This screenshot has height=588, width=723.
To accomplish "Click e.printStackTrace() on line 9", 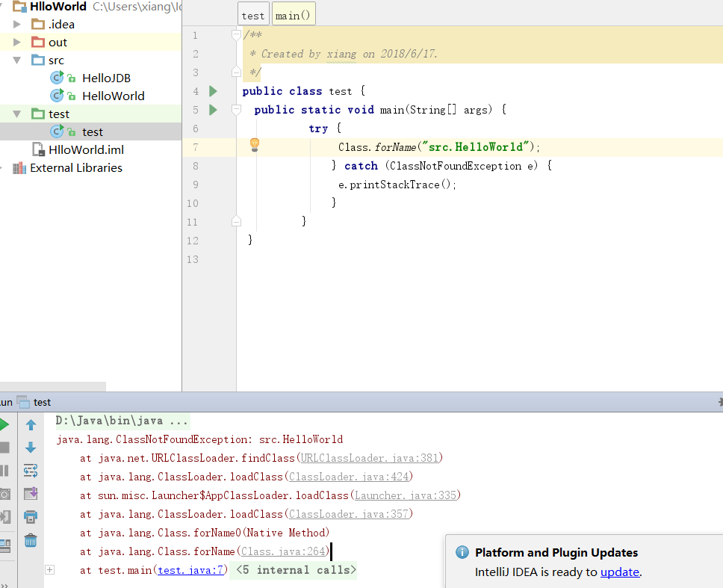I will (397, 185).
